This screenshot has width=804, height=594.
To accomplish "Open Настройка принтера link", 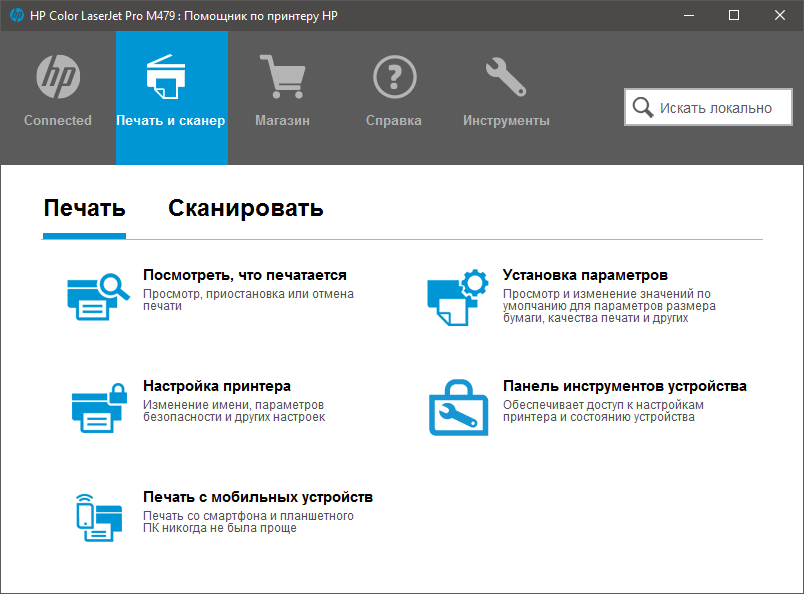I will [x=217, y=386].
